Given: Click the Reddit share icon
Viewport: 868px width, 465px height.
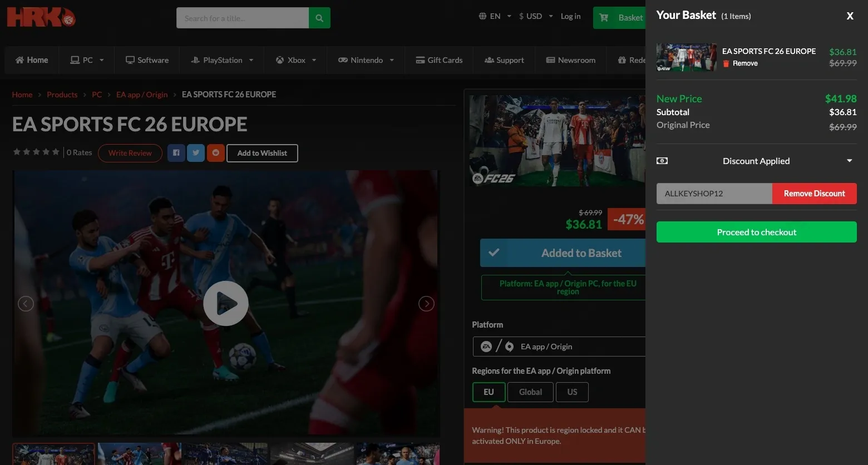Looking at the screenshot, I should point(216,153).
